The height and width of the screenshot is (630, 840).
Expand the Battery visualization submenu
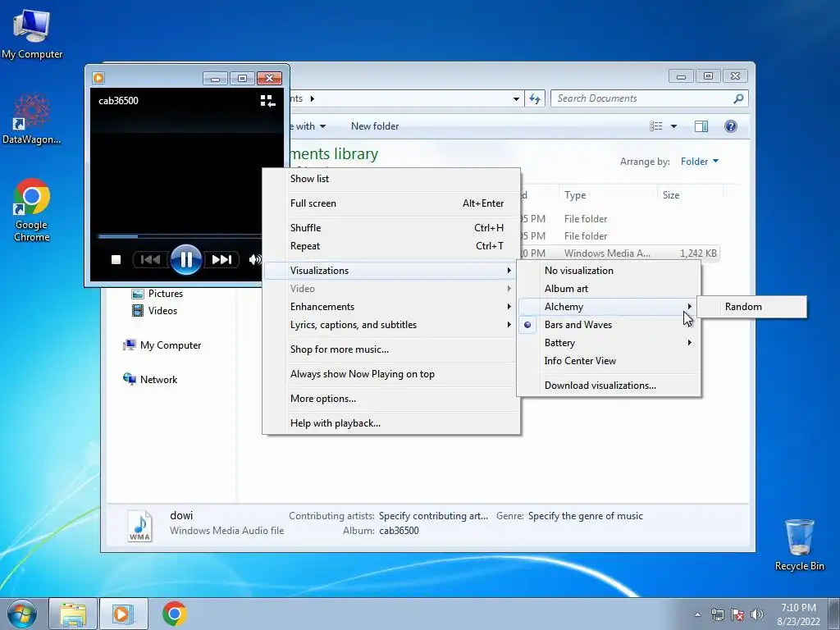pyautogui.click(x=609, y=343)
